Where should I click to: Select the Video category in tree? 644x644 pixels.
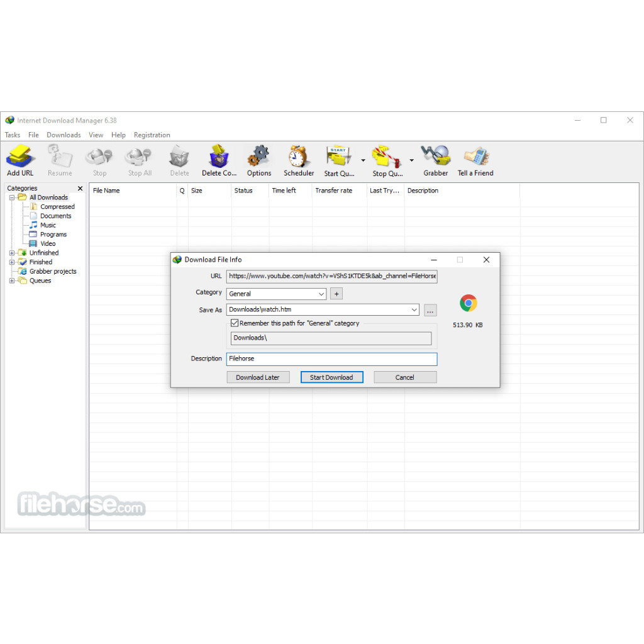click(x=48, y=243)
